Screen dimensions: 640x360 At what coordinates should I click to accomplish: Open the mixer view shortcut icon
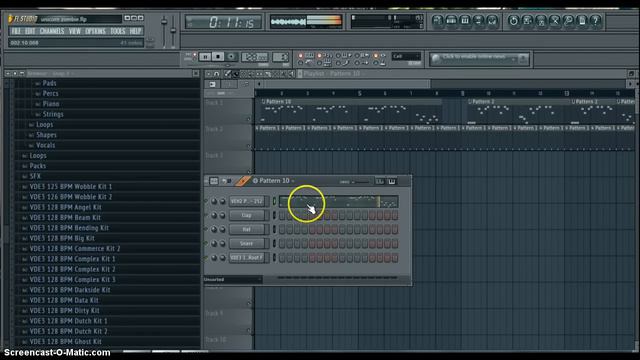click(492, 20)
